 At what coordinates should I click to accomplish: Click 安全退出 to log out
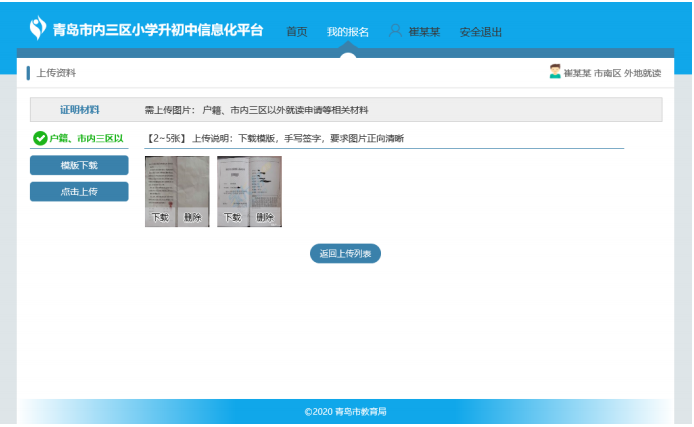point(481,32)
